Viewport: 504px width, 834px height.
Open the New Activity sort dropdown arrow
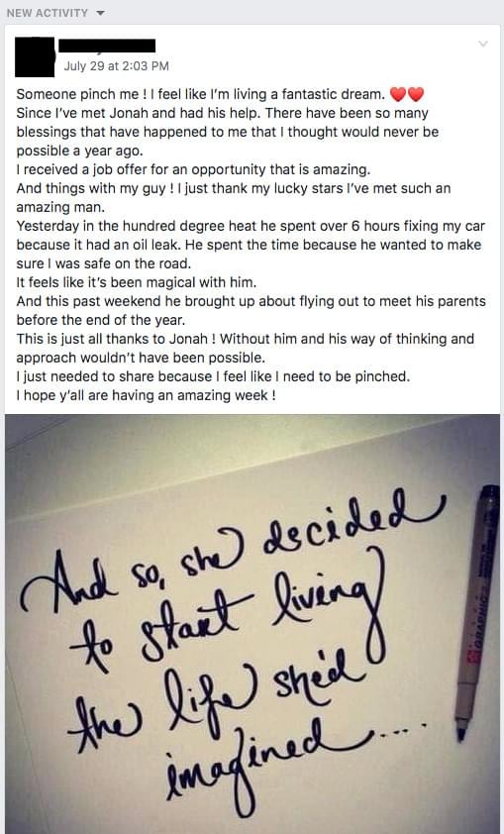[101, 13]
